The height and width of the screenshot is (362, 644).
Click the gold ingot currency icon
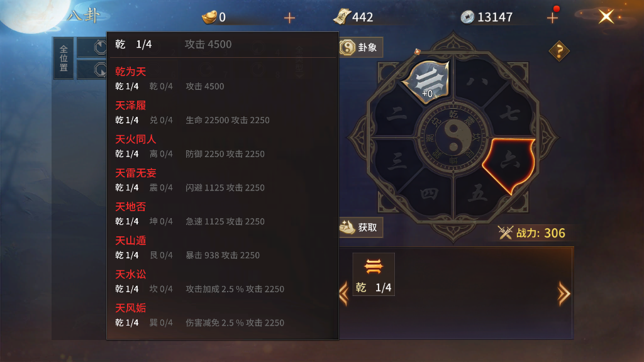point(209,17)
